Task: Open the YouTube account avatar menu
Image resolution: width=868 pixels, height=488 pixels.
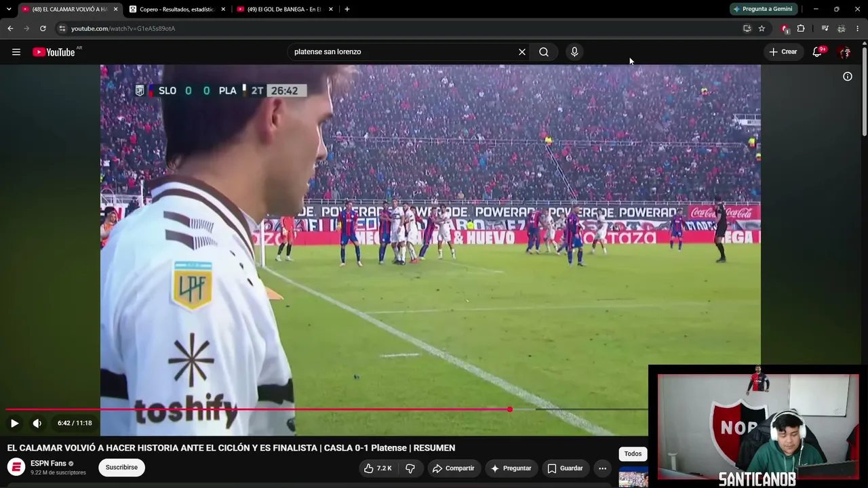Action: [844, 52]
